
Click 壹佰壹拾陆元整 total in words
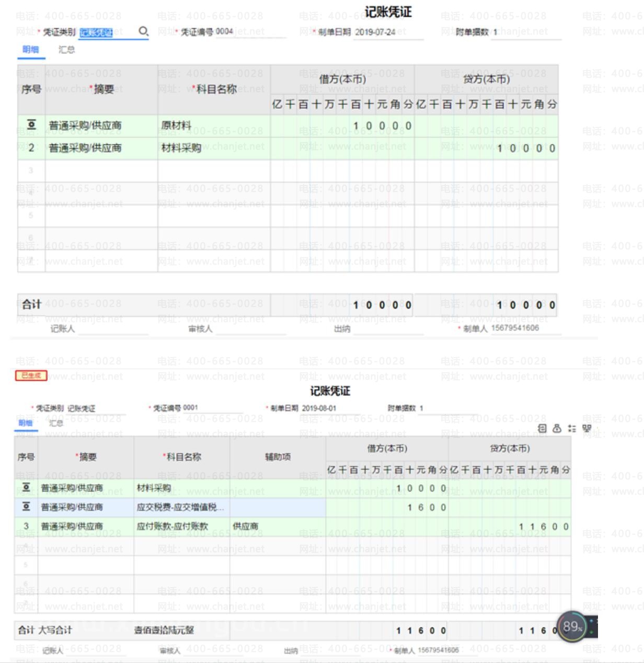[x=164, y=630]
